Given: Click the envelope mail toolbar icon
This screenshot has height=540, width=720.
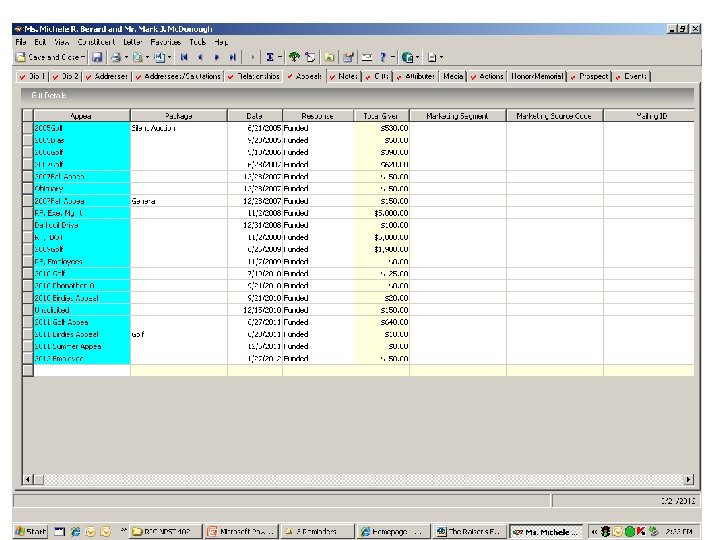Looking at the screenshot, I should click(366, 57).
